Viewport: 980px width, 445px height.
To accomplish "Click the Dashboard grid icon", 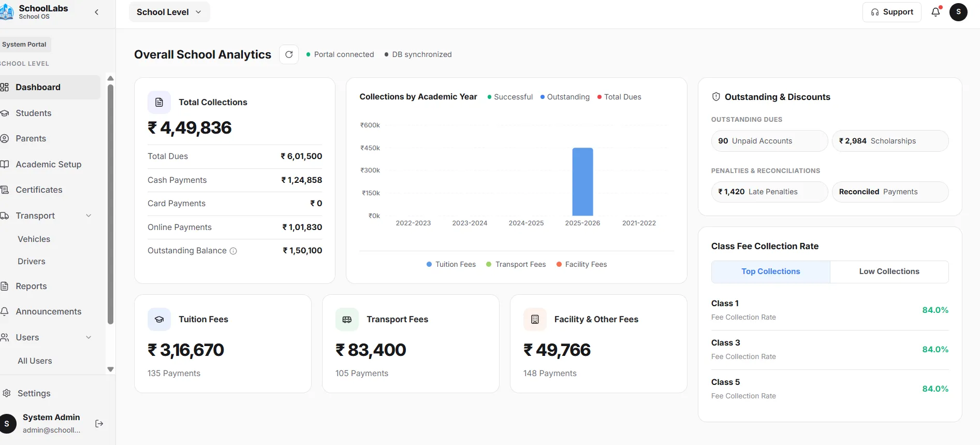I will tap(5, 87).
